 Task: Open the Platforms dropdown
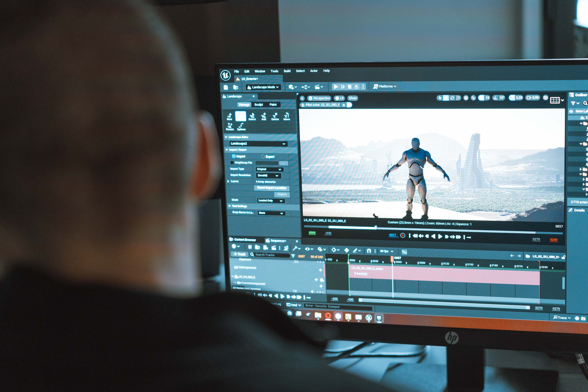(x=385, y=86)
